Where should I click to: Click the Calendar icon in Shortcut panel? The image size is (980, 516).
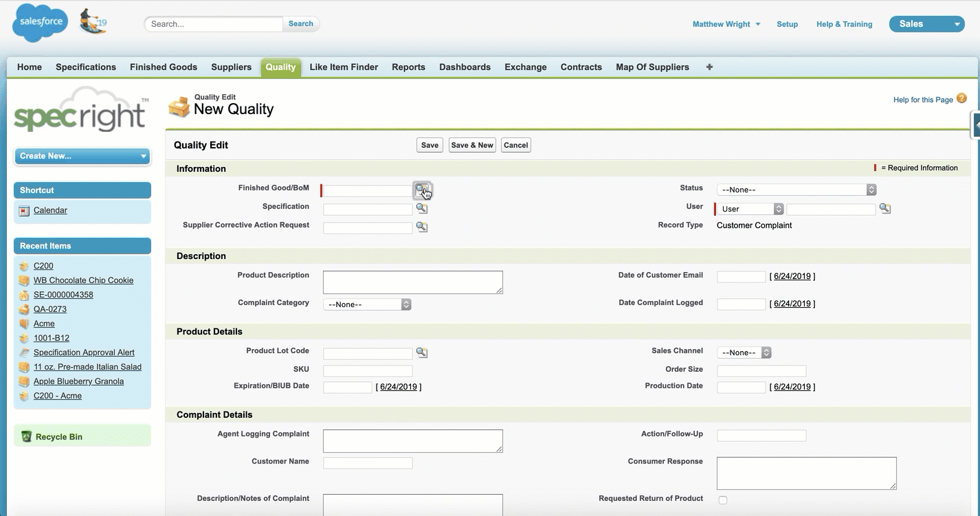25,210
